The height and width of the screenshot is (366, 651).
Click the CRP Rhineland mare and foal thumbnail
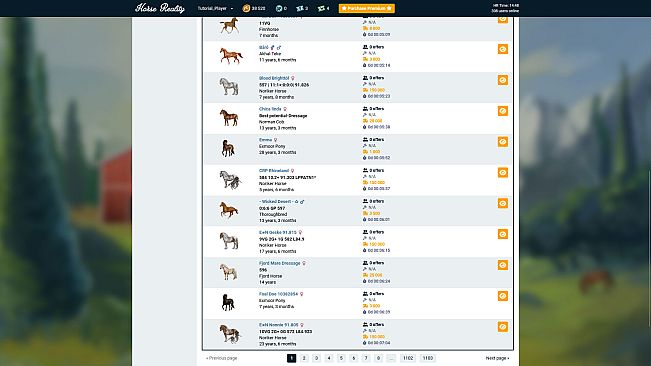click(x=230, y=180)
